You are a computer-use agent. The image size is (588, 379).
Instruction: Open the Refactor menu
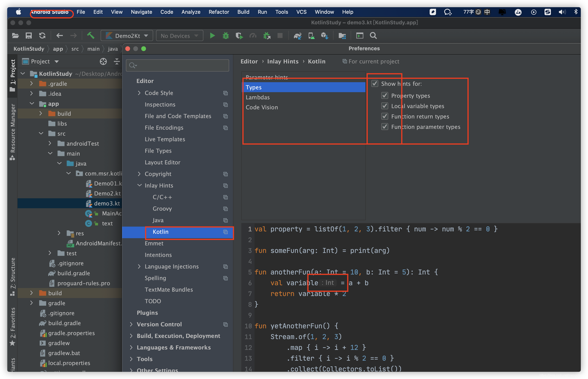pyautogui.click(x=219, y=12)
